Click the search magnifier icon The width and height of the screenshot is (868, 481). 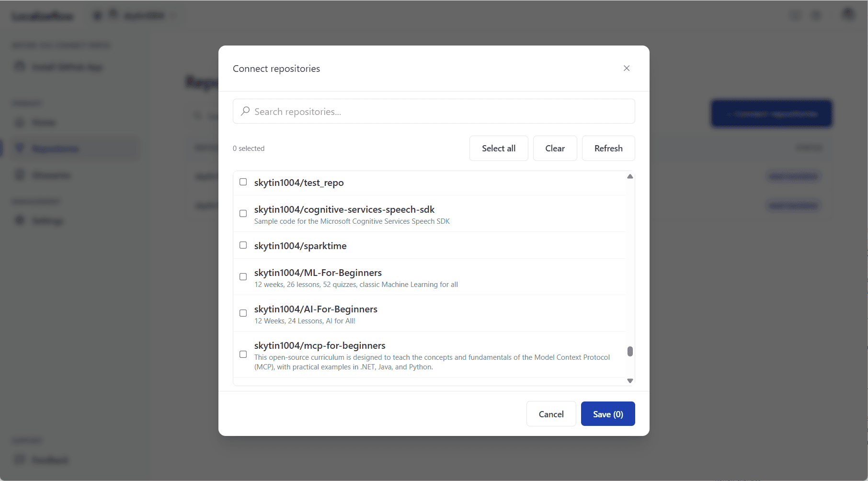point(245,111)
